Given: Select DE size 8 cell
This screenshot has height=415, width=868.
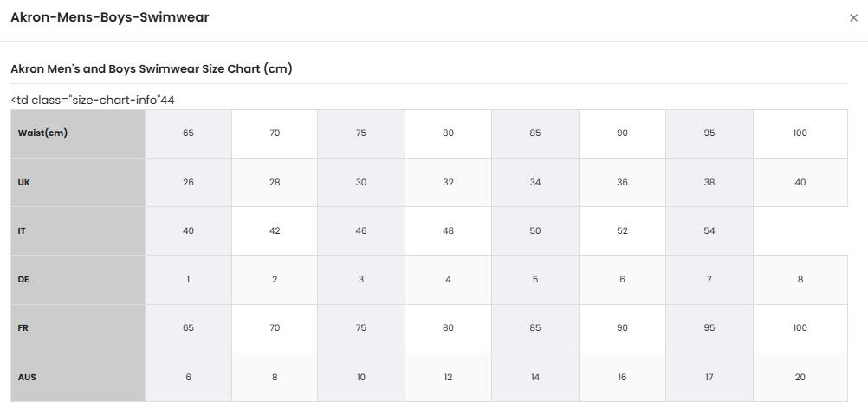Looking at the screenshot, I should [x=800, y=280].
